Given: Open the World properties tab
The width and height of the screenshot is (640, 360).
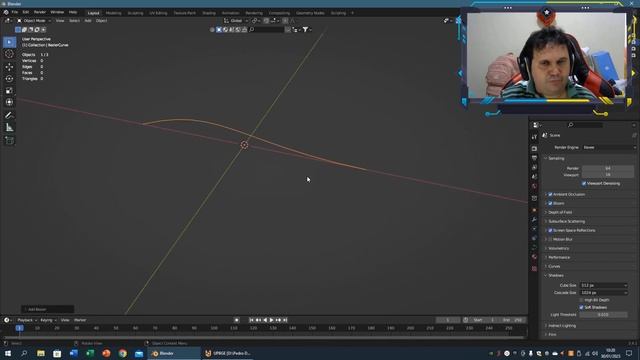Looking at the screenshot, I should pos(534,186).
